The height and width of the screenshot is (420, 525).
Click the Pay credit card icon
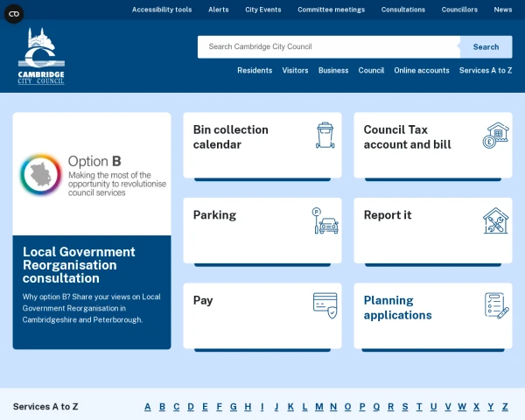[325, 305]
